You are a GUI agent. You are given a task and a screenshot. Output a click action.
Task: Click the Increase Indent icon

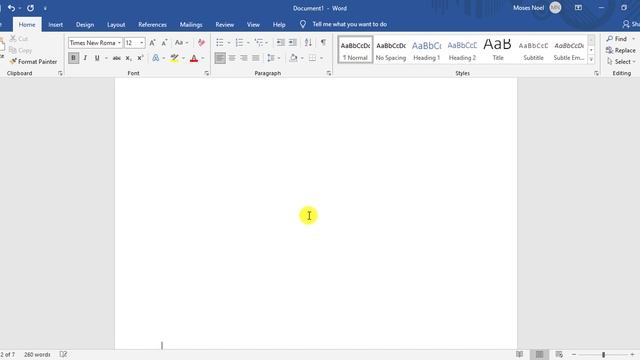pyautogui.click(x=293, y=42)
